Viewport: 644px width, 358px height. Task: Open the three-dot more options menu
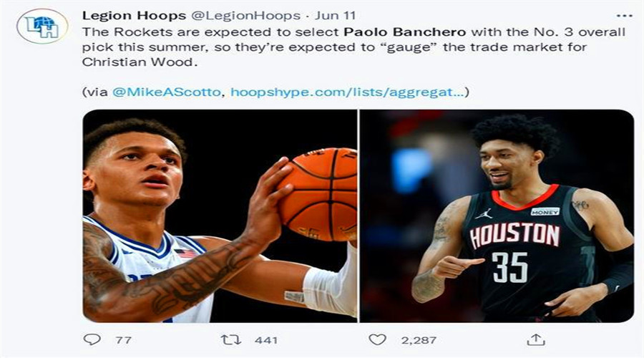[x=624, y=16]
